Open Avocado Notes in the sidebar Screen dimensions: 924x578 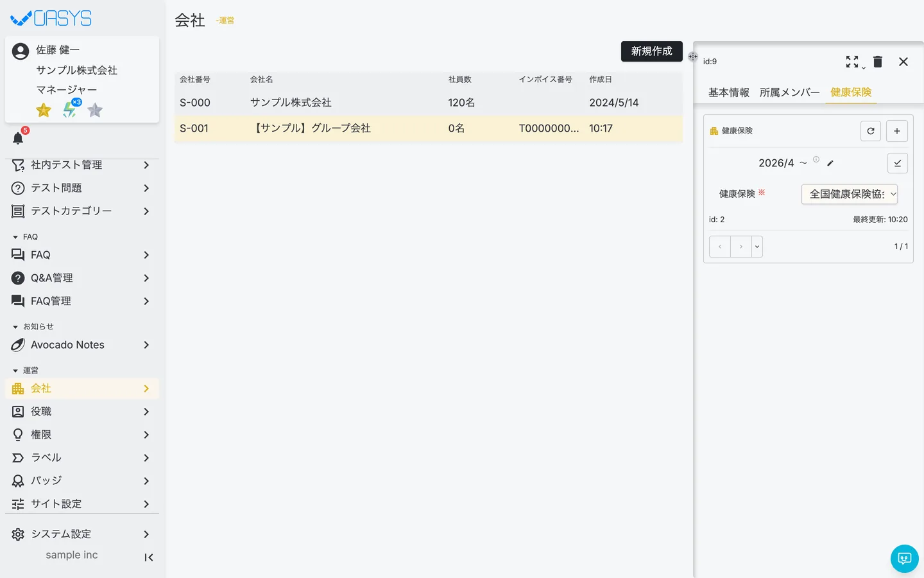pos(82,345)
